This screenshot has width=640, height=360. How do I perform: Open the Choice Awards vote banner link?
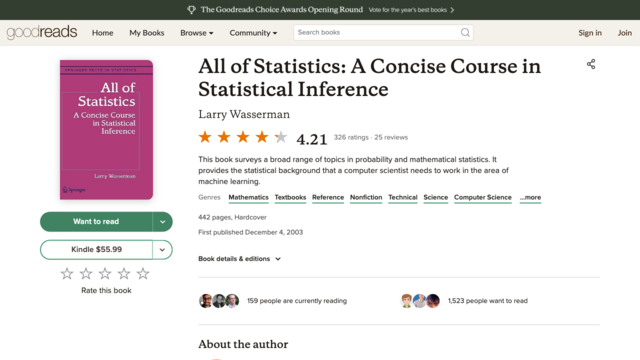[411, 10]
